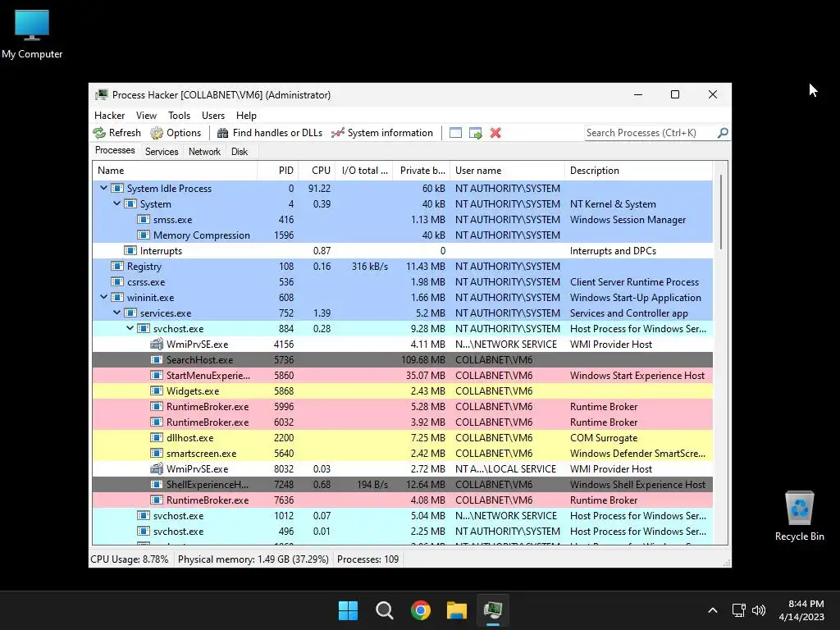The image size is (840, 630).
Task: Open Options from the toolbar
Action: pyautogui.click(x=176, y=133)
